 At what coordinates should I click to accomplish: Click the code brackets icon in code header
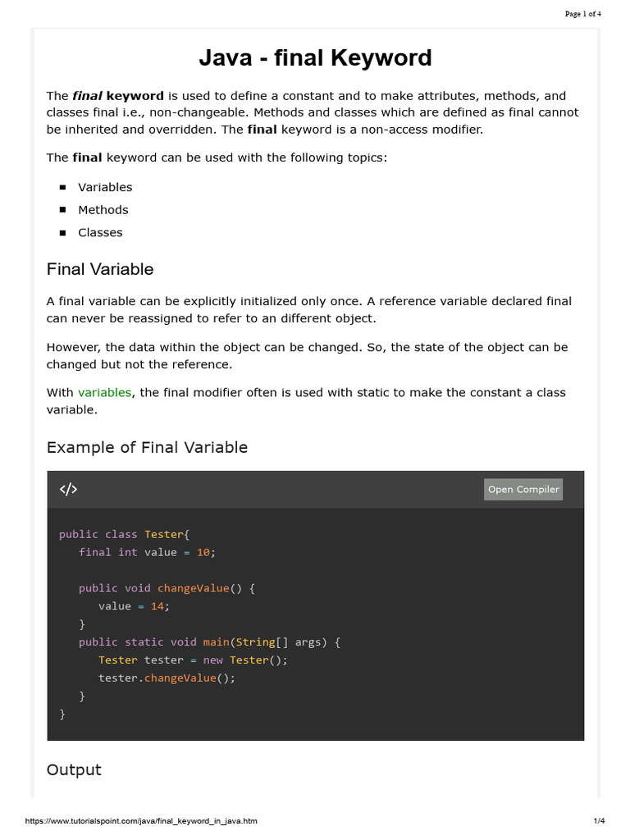tap(68, 490)
